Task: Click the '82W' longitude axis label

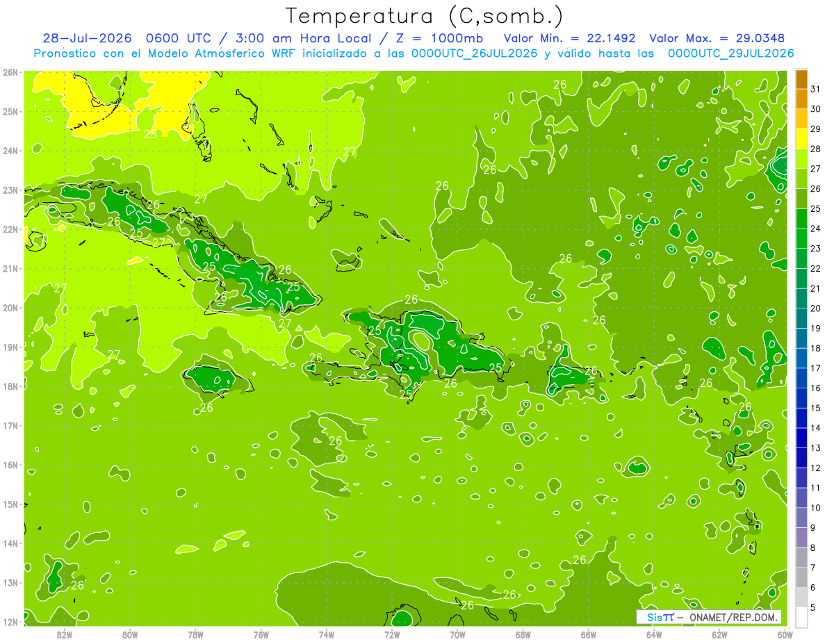Action: [x=65, y=634]
